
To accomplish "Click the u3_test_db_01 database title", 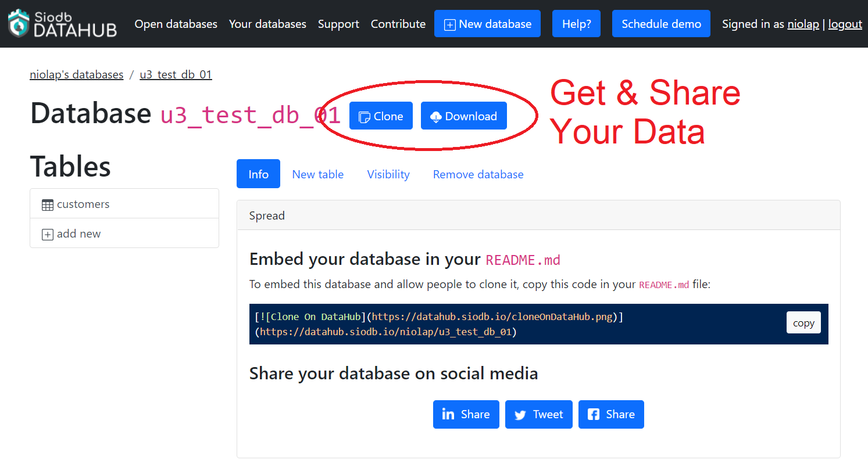I will (251, 115).
